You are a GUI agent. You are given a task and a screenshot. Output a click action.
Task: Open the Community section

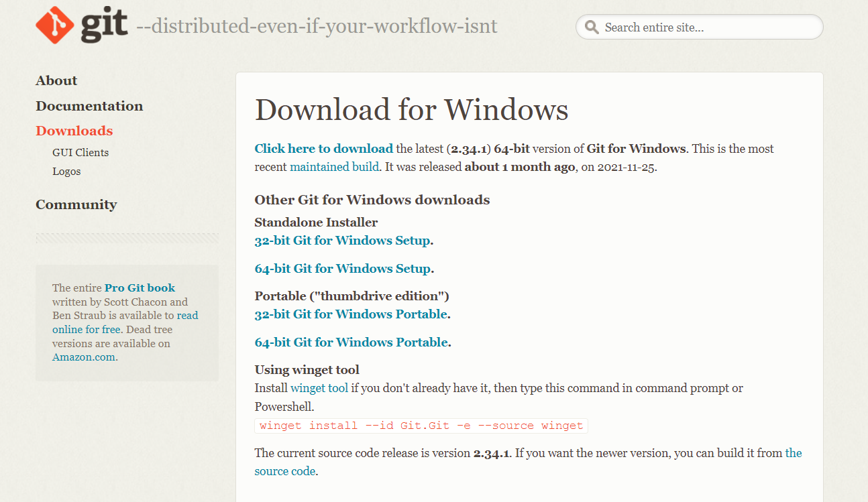[x=76, y=204]
